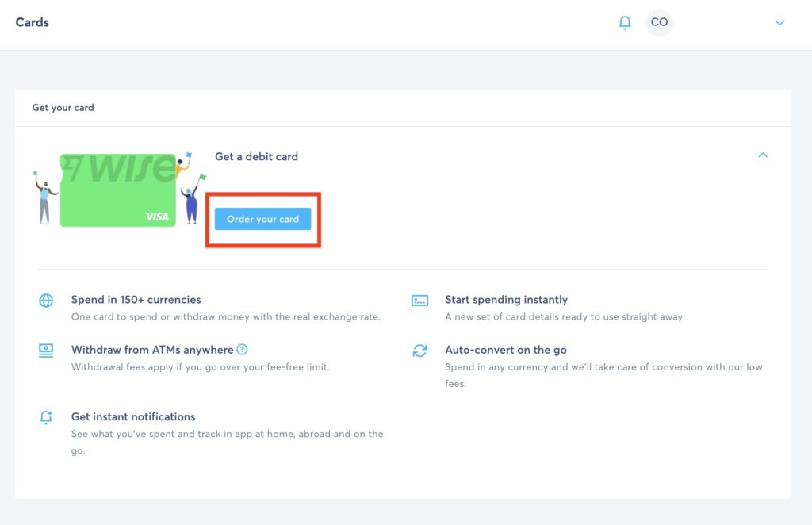Click the Get instant notifications heading
This screenshot has height=525, width=812.
[133, 416]
